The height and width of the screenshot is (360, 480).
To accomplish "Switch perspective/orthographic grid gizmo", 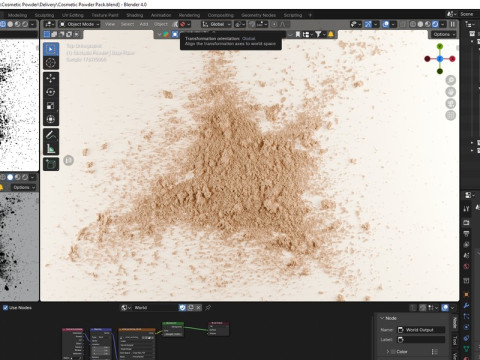I will 451,115.
